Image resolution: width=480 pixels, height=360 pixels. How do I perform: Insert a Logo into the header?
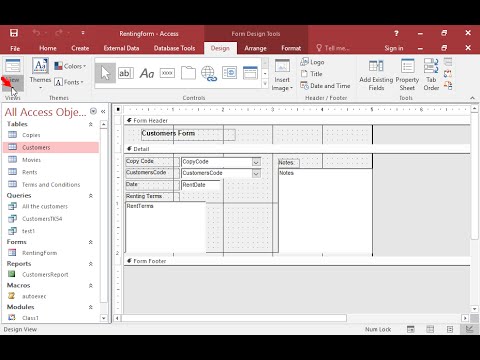coord(312,62)
